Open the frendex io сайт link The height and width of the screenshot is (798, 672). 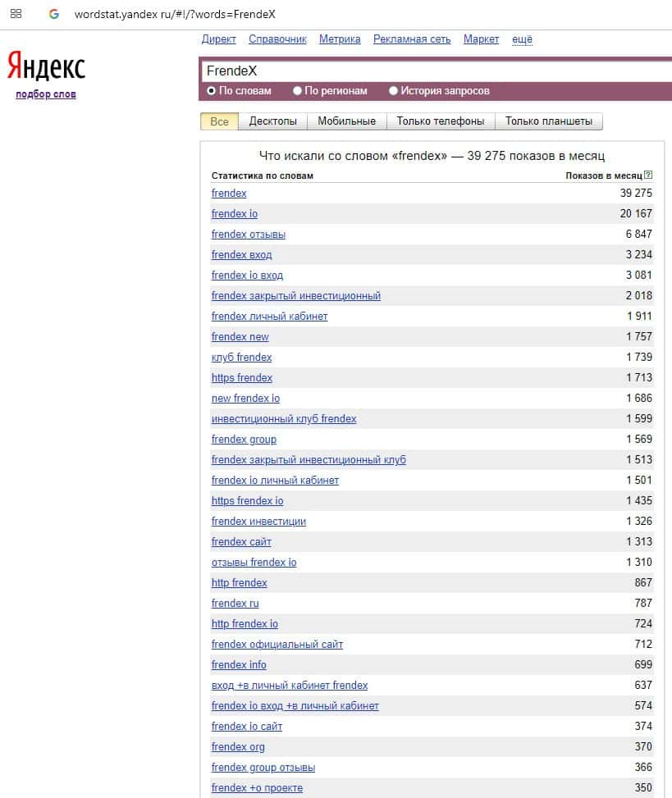[247, 727]
